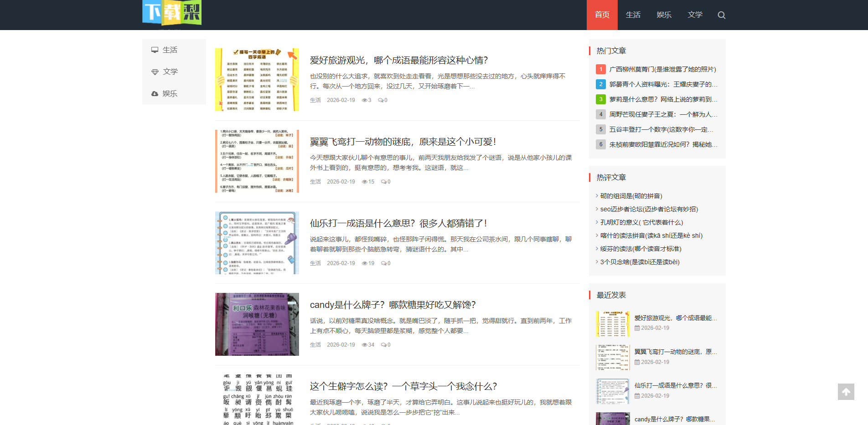The image size is (868, 425).
Task: Click the candy article purple thumbnail
Action: tap(257, 324)
